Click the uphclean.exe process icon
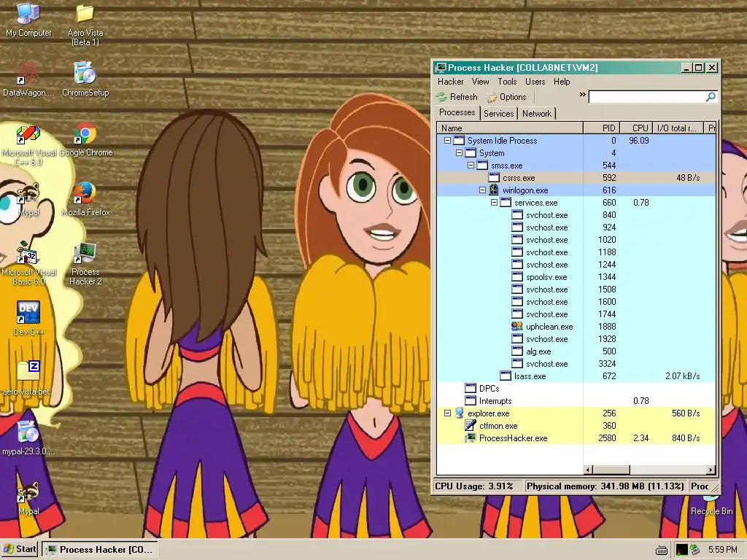 pyautogui.click(x=517, y=326)
